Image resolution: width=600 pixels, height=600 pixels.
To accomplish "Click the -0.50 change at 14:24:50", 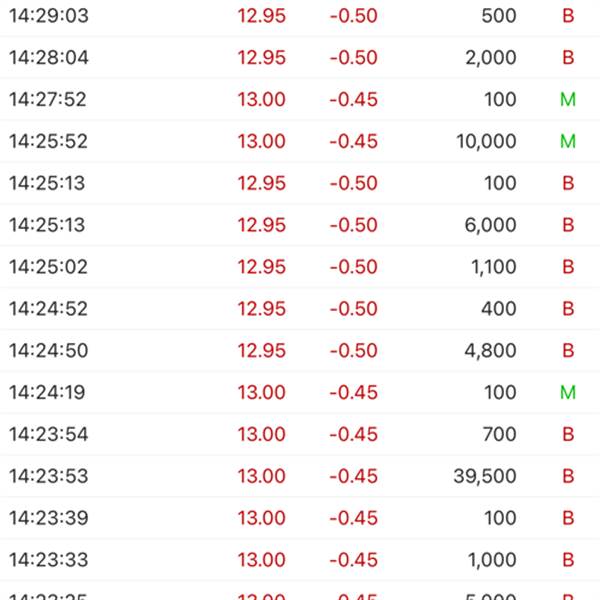I will click(354, 351).
